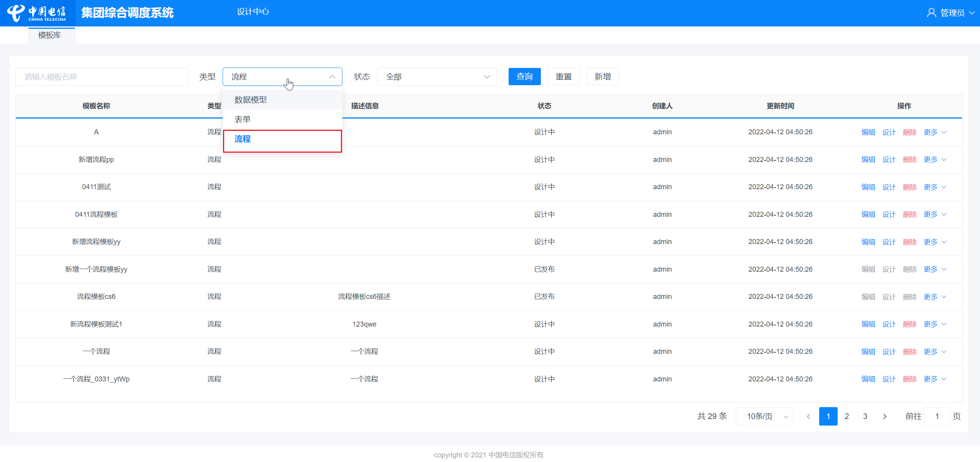The width and height of the screenshot is (980, 462).
Task: Go to next page arrow
Action: (x=884, y=416)
